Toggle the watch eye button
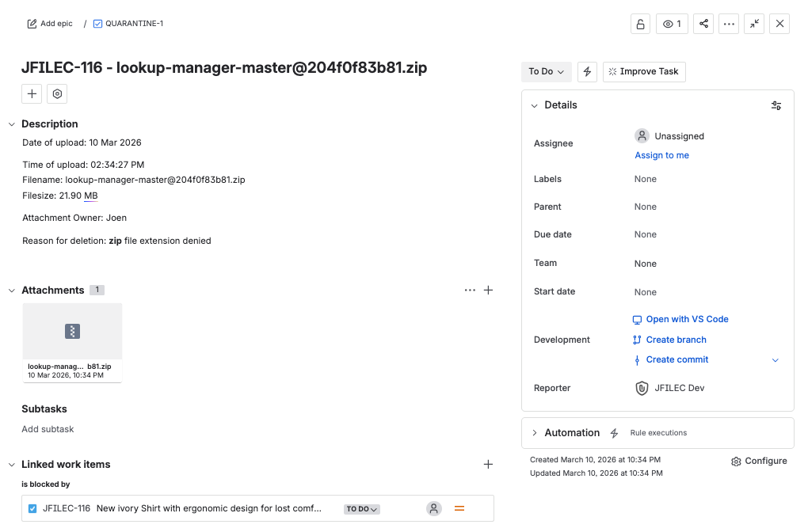 tap(672, 24)
